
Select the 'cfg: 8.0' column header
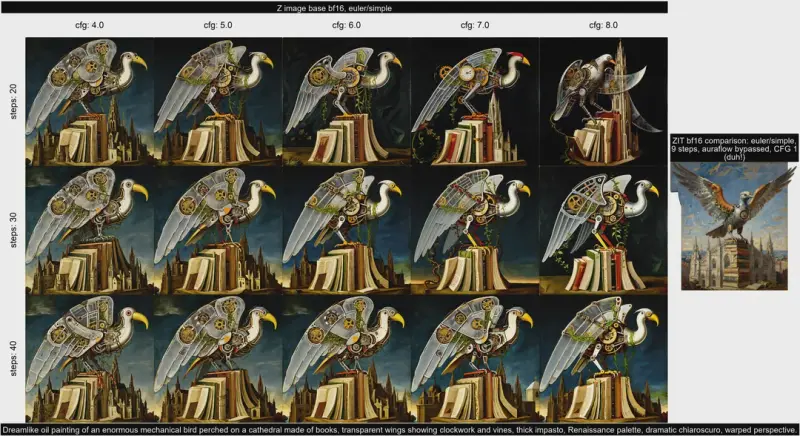click(x=603, y=26)
